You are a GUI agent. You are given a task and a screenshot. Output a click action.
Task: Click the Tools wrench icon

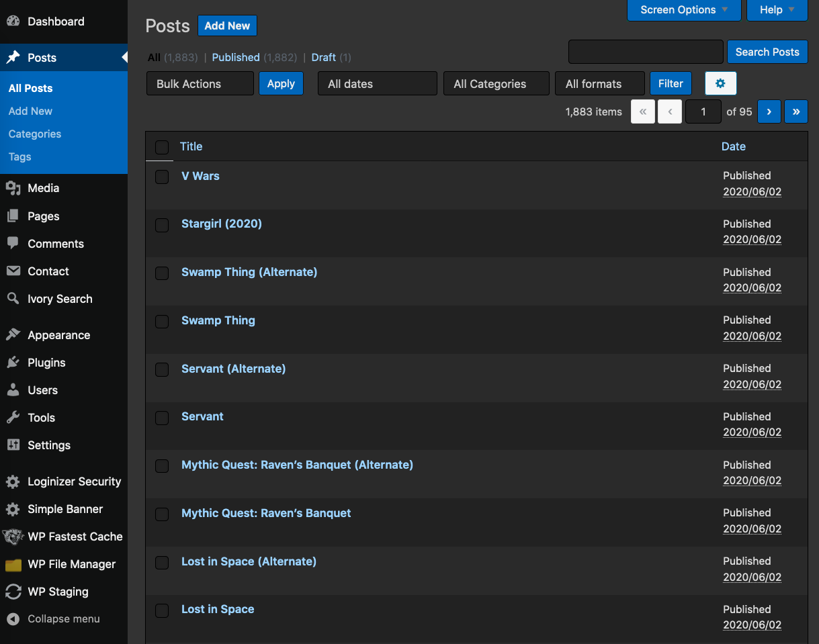tap(13, 418)
